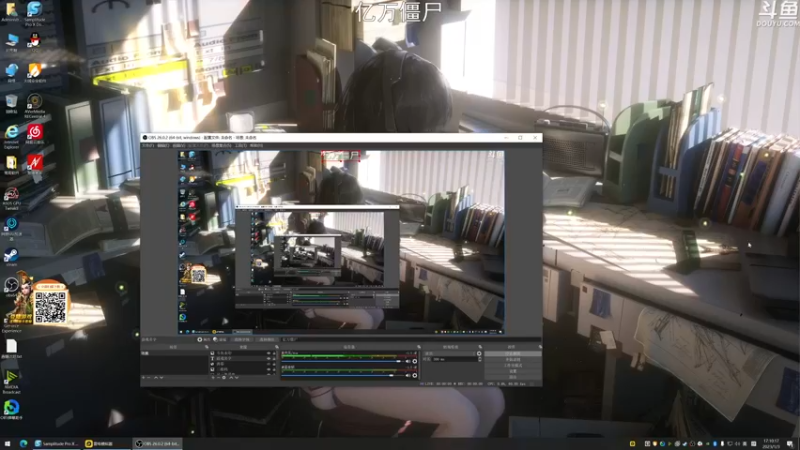Viewport: 800px width, 450px height.
Task: Pop out the Scenes dock icon
Action: tap(207, 347)
